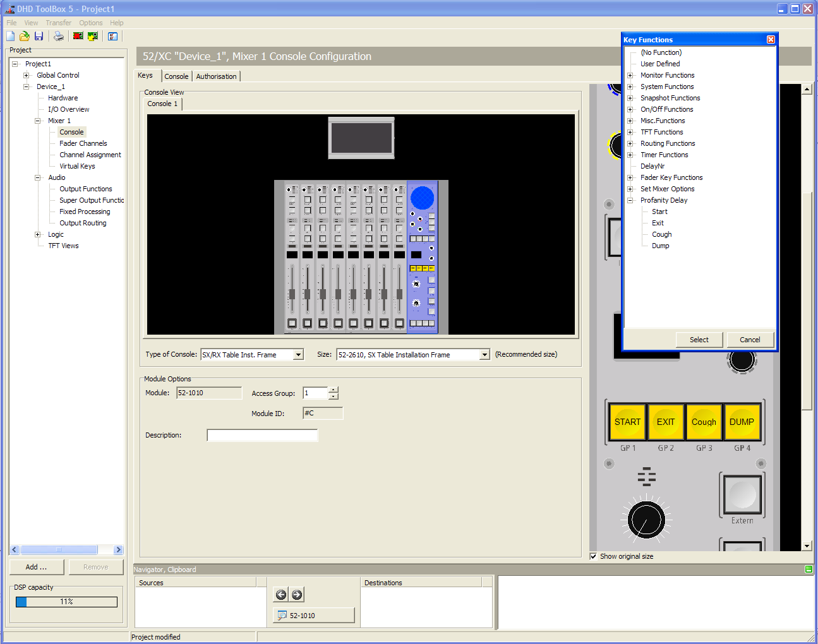Click the Save floppy disk icon
The width and height of the screenshot is (818, 644).
tap(39, 36)
